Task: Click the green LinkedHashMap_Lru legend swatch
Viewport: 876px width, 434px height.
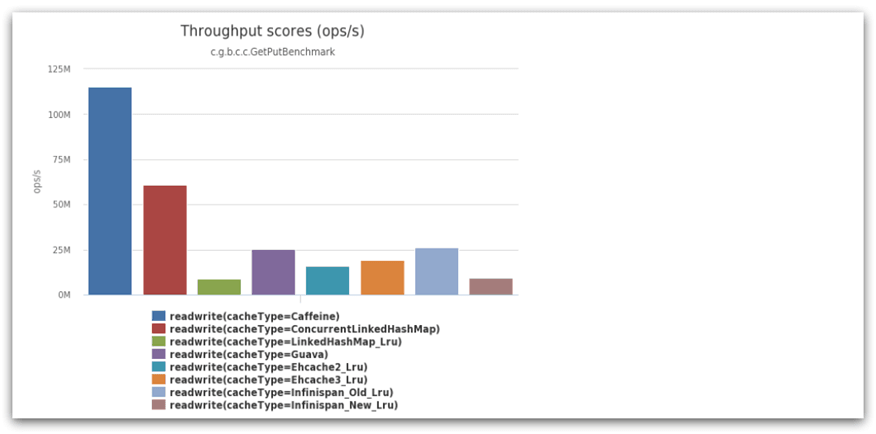Action: 159,341
